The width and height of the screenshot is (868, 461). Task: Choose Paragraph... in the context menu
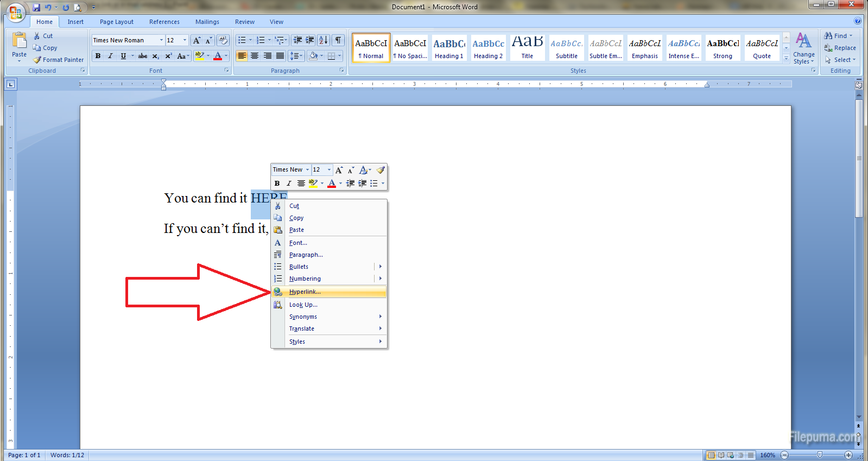coord(329,255)
